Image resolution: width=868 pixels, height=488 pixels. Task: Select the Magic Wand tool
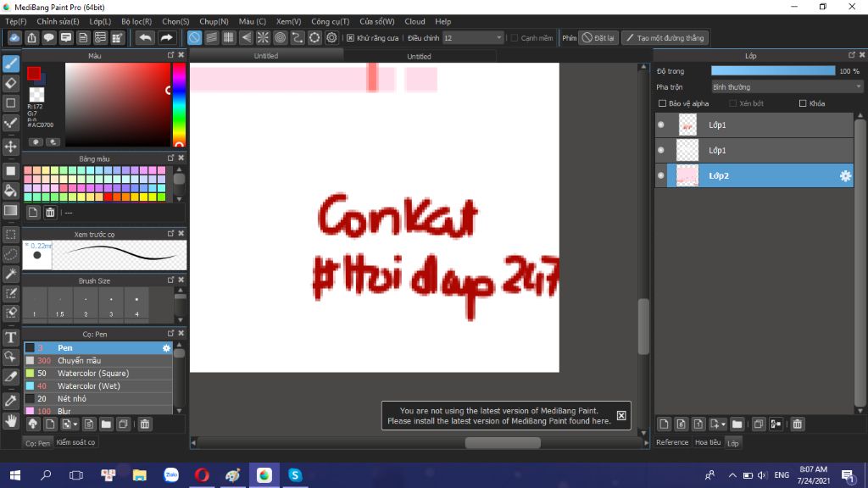11,274
